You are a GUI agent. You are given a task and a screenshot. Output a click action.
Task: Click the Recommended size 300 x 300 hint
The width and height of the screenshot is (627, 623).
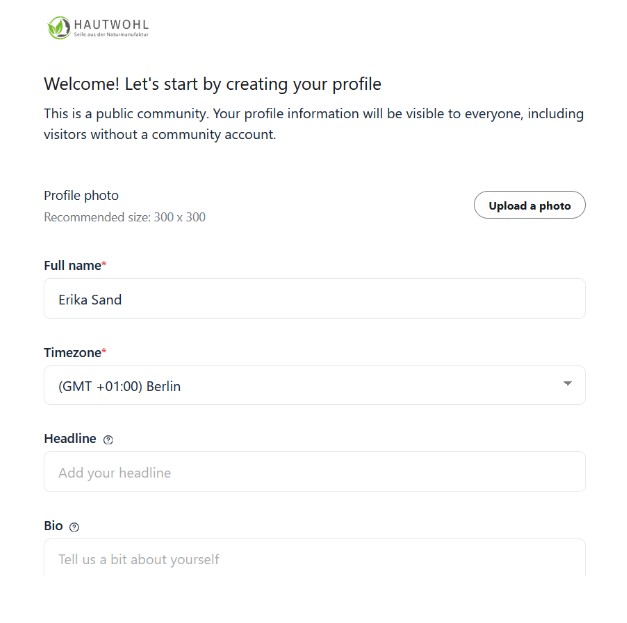coord(125,217)
